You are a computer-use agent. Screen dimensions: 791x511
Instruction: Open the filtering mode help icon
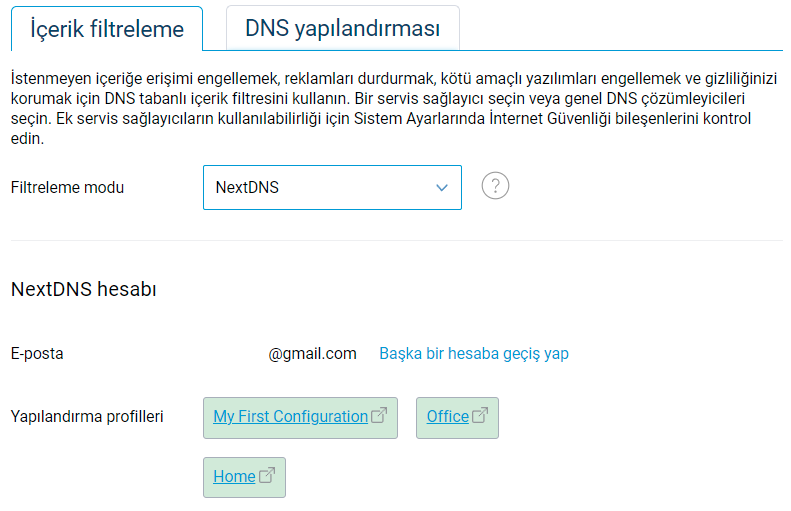coord(495,187)
